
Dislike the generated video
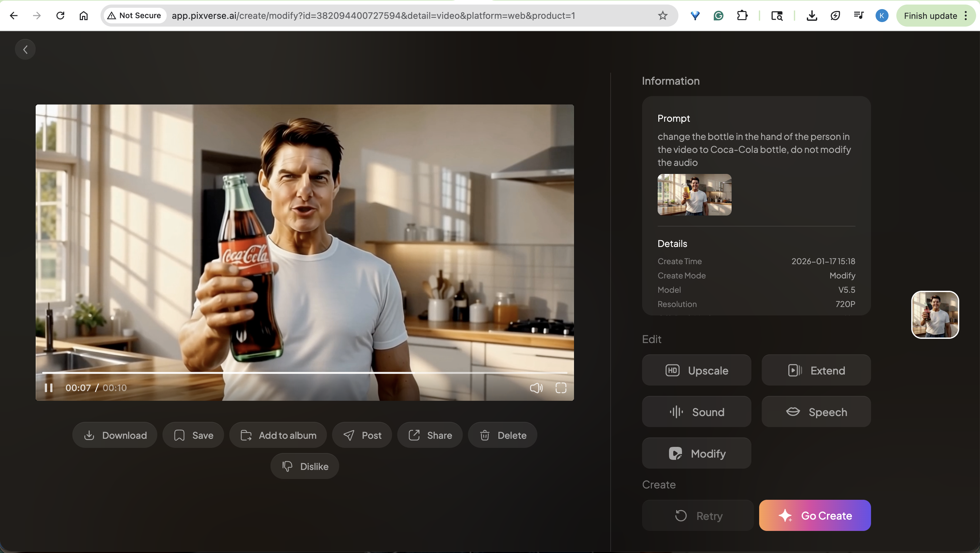[x=305, y=466]
